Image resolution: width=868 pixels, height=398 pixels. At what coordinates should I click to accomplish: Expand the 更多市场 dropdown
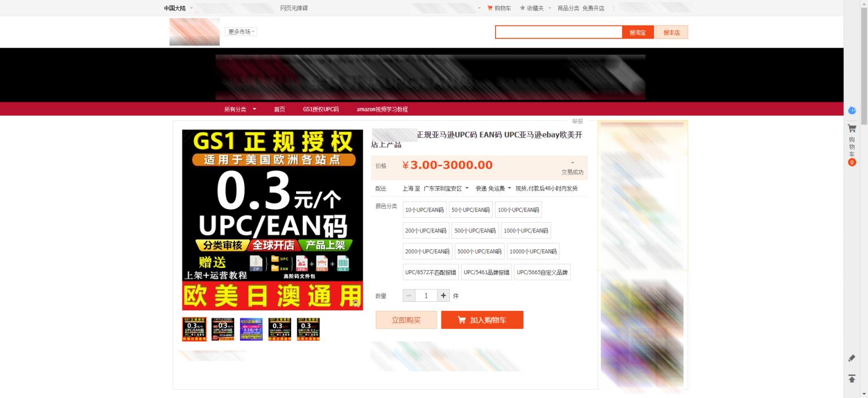click(x=241, y=32)
